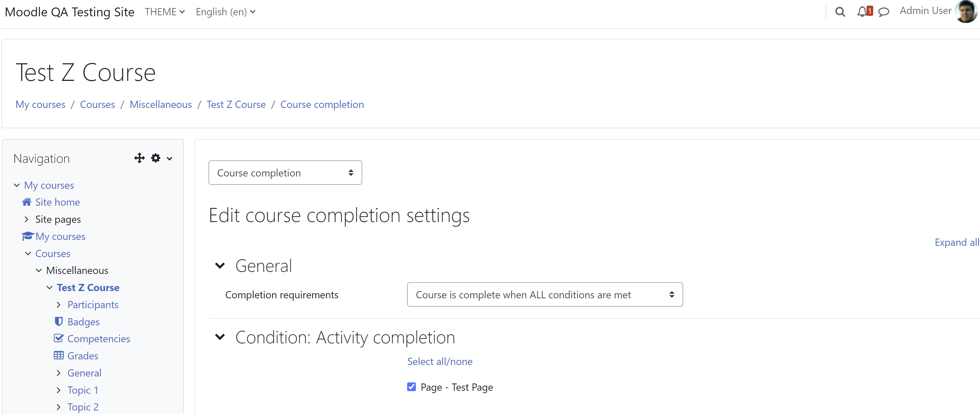Open Topic 1 in the Navigation tree

(82, 390)
